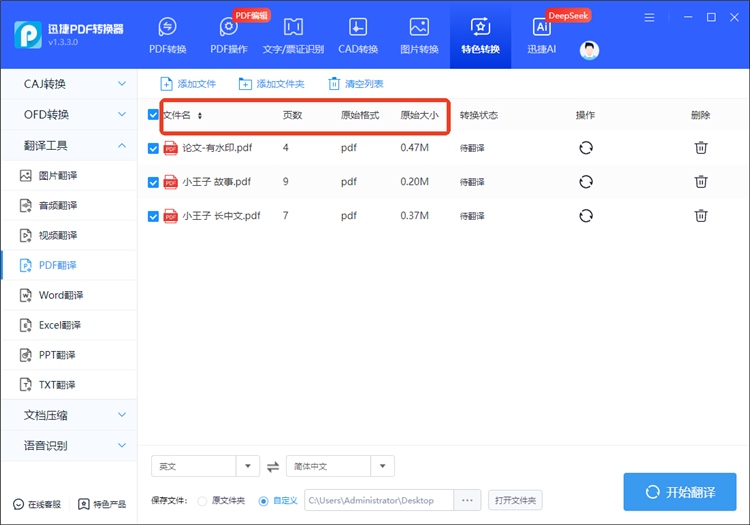Click the 小王子 故事.pdf file name
The height and width of the screenshot is (525, 750).
tap(217, 182)
